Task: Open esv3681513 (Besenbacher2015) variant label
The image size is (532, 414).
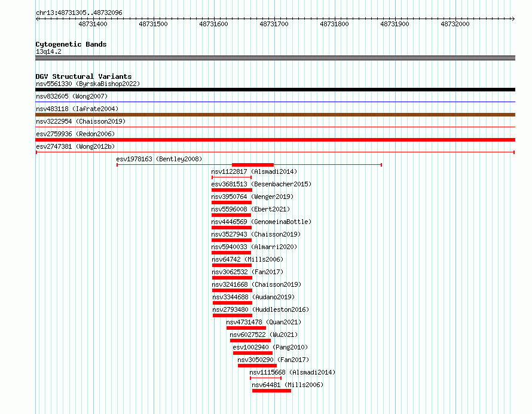Action: coord(261,184)
